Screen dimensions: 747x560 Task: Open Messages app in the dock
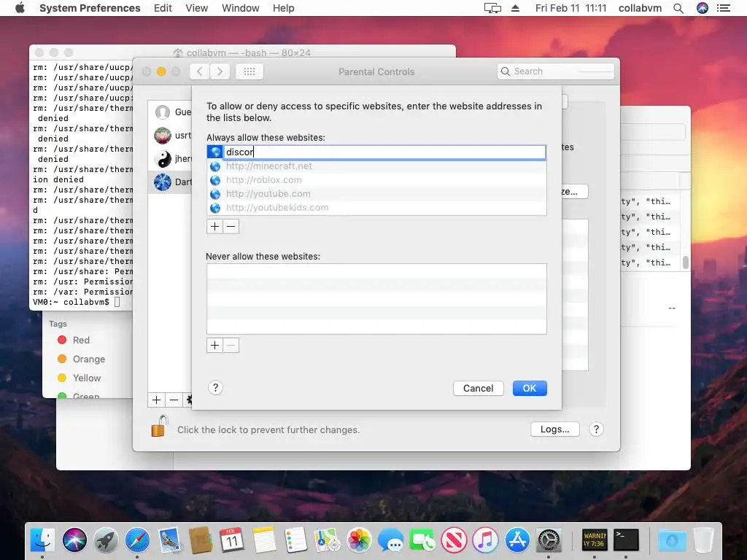tap(390, 540)
